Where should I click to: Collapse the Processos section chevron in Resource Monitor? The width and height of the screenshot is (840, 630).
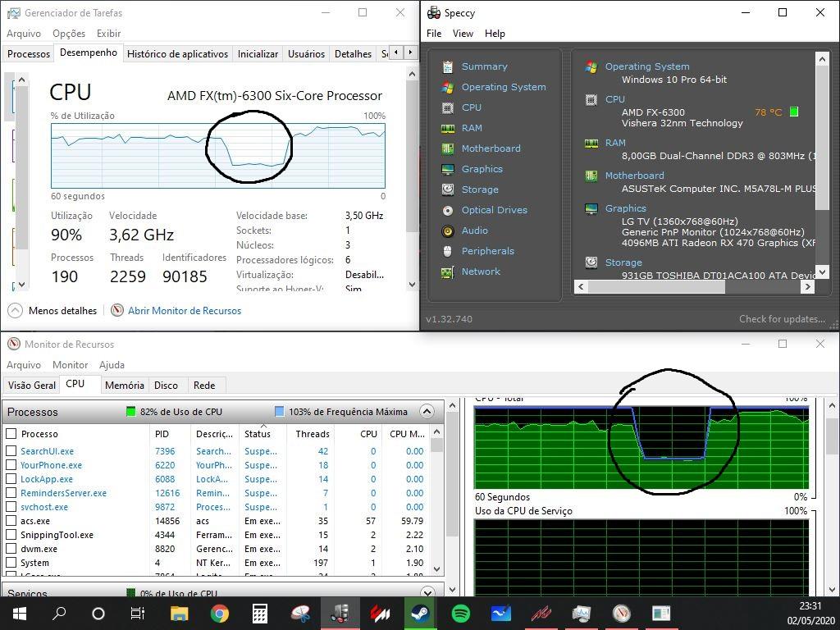(427, 412)
